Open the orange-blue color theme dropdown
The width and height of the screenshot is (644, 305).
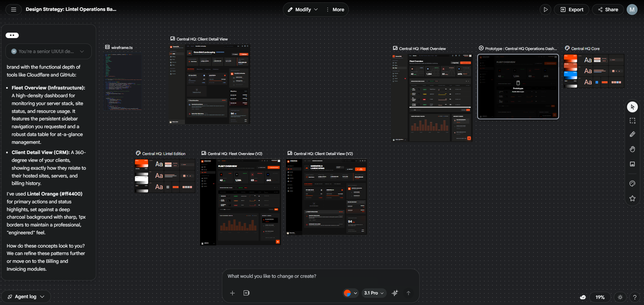point(350,293)
